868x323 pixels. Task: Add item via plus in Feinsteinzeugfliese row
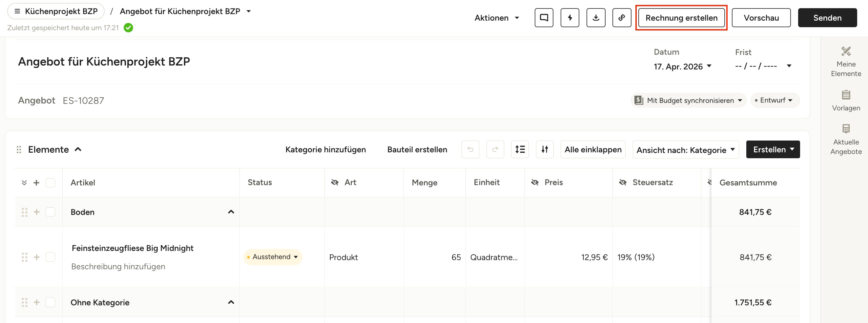coord(37,257)
